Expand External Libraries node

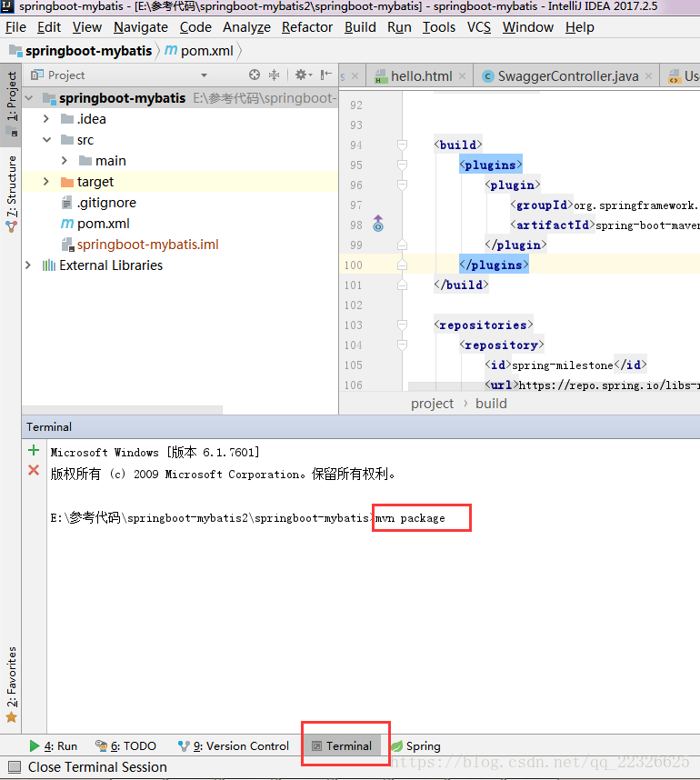28,265
